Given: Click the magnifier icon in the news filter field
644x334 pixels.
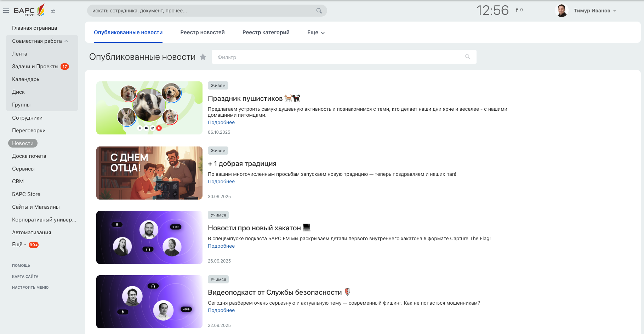Looking at the screenshot, I should (467, 57).
